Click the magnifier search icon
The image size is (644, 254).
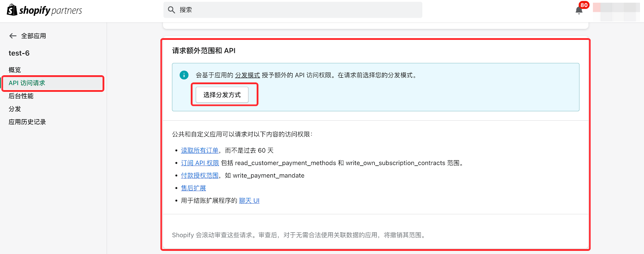coord(171,10)
